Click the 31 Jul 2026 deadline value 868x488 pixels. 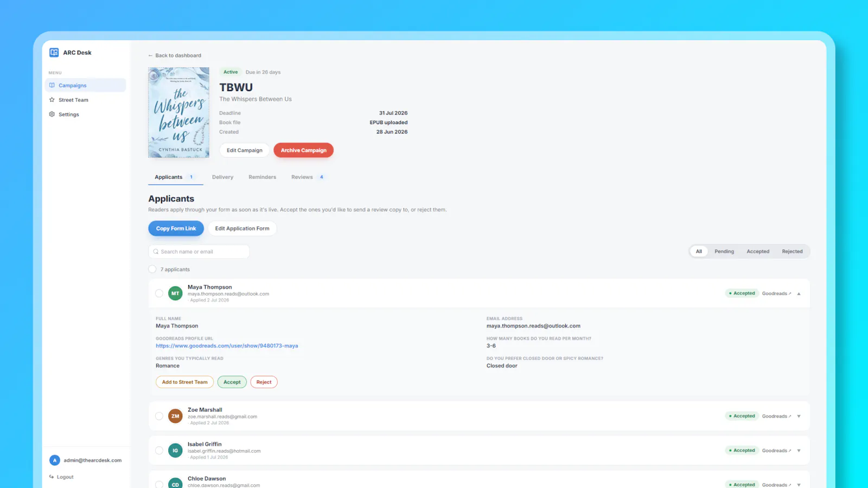coord(393,113)
